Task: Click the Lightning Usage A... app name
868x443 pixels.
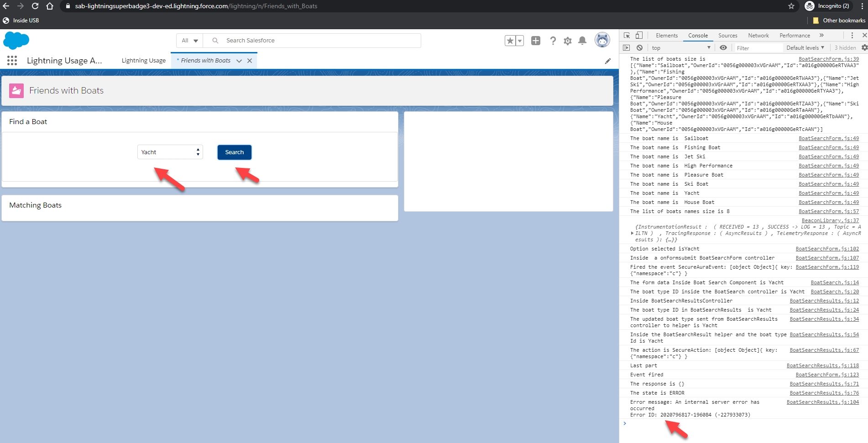Action: (x=64, y=61)
